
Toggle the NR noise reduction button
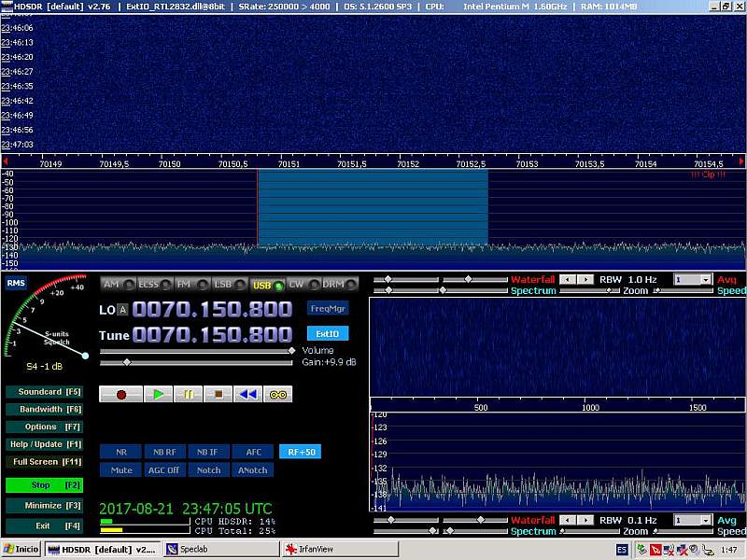(121, 452)
